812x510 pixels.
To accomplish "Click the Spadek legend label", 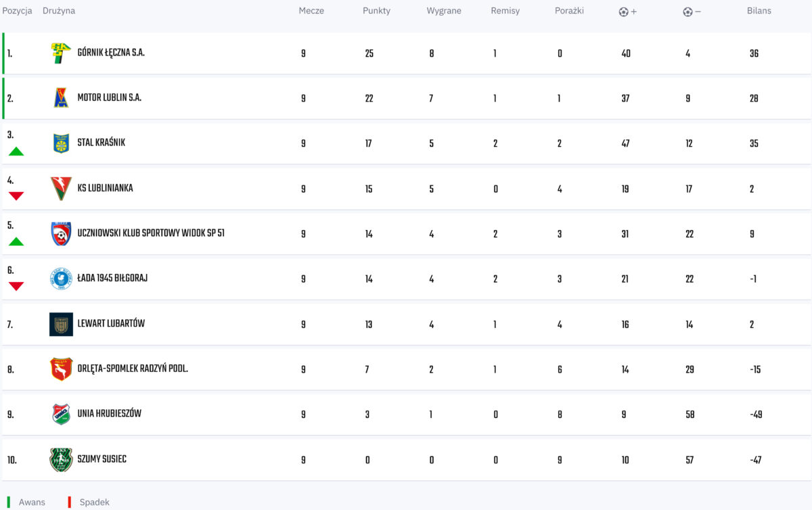I will click(x=95, y=502).
